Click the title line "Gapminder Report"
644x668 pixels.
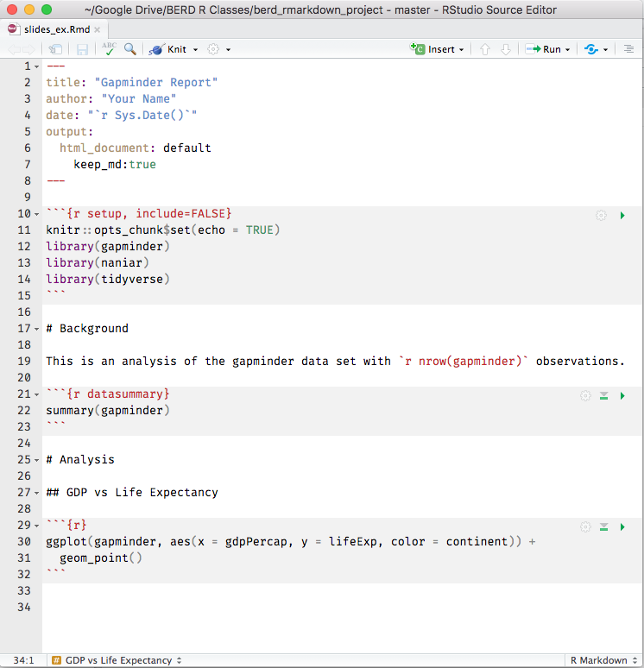coord(132,82)
